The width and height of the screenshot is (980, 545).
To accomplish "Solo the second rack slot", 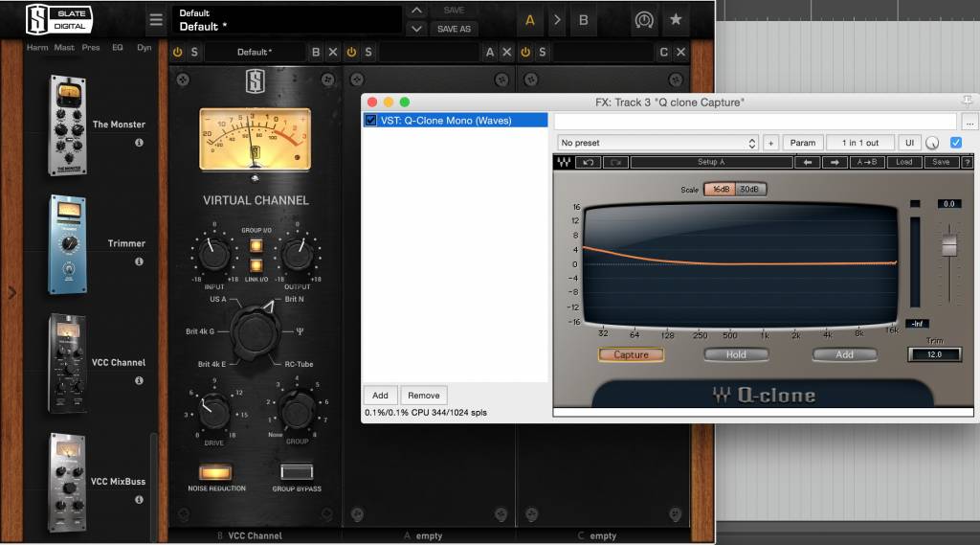I will tap(368, 52).
